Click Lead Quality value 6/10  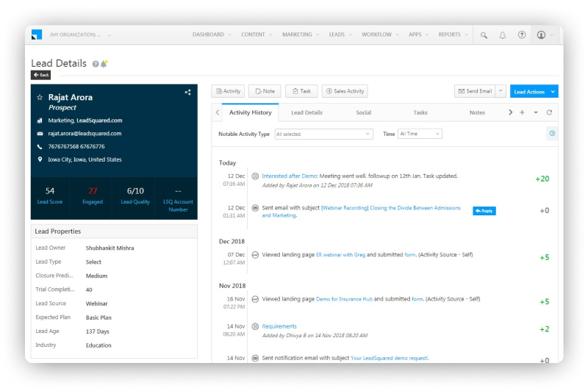(135, 191)
